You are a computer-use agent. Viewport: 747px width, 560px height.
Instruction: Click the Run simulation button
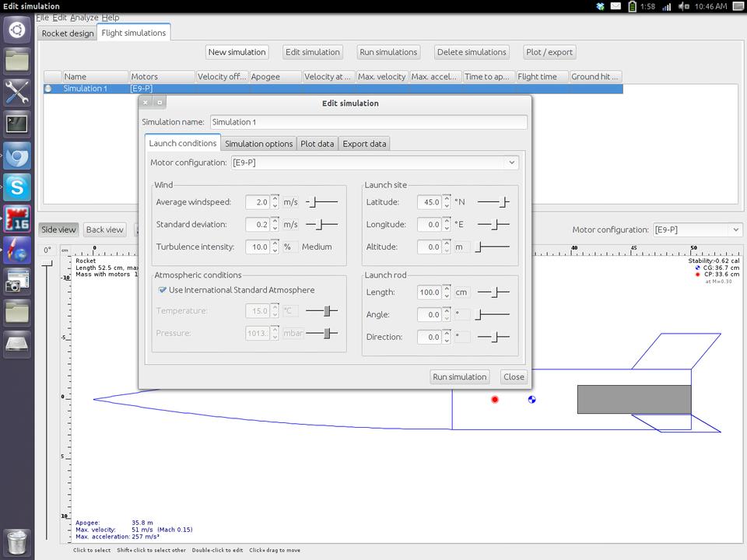coord(459,376)
